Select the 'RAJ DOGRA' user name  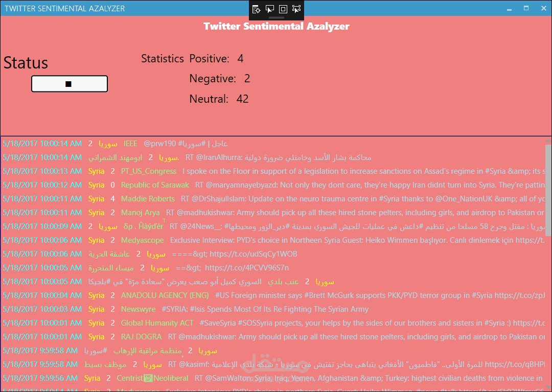(141, 337)
